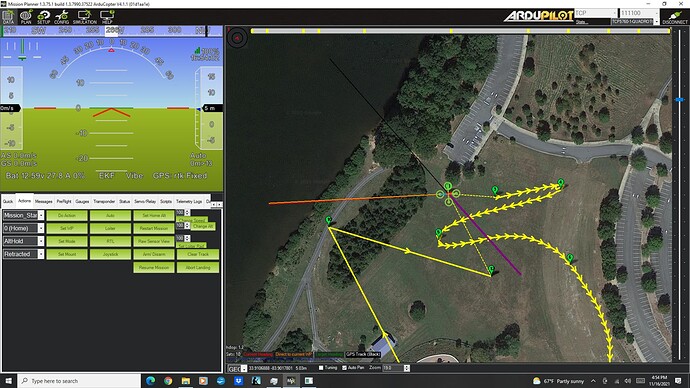Open the SIMULATION icon in the toolbar
Image resolution: width=690 pixels, height=388 pixels.
84,17
